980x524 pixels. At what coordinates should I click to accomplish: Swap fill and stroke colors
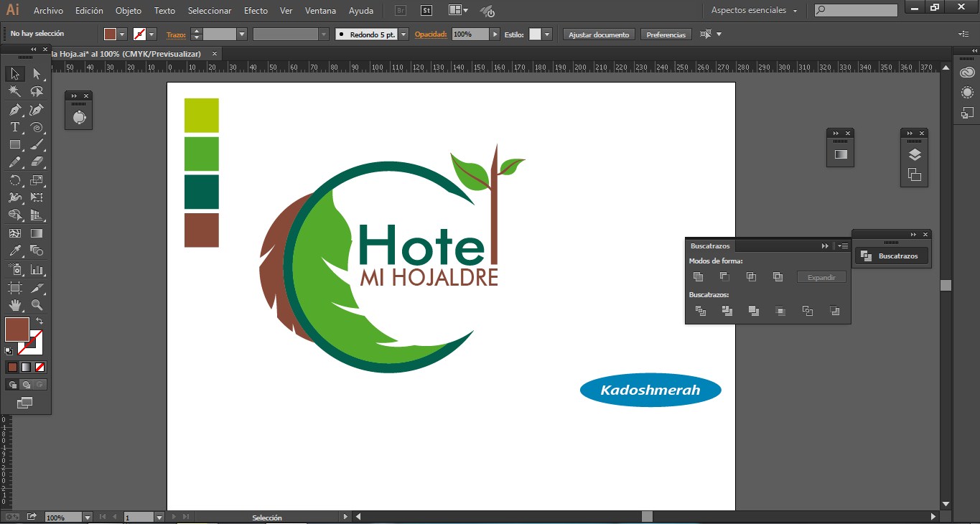pos(39,321)
